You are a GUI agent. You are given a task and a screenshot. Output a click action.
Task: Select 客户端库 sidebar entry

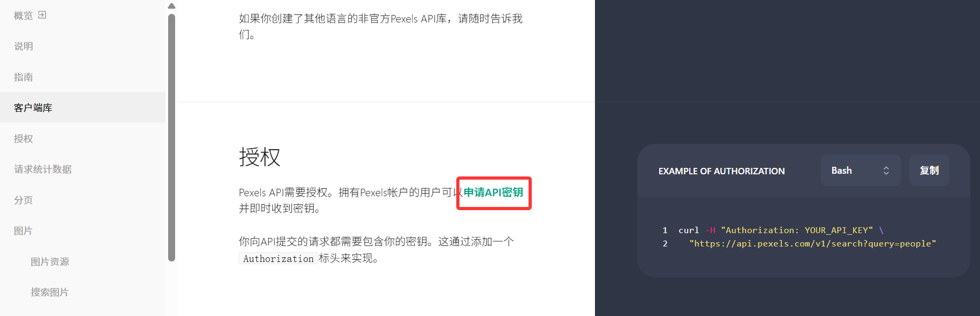coord(82,107)
